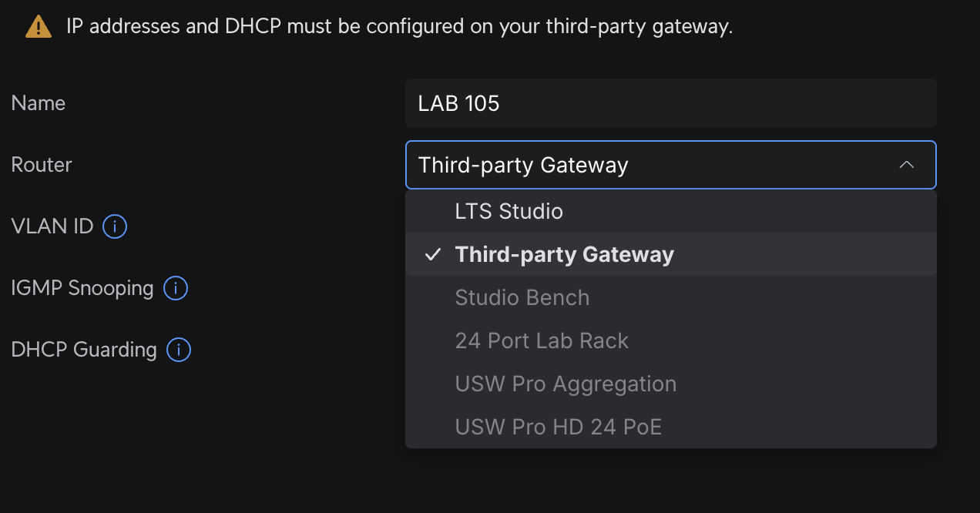The width and height of the screenshot is (980, 513).
Task: Click the Name field containing LAB 105
Action: tap(670, 103)
